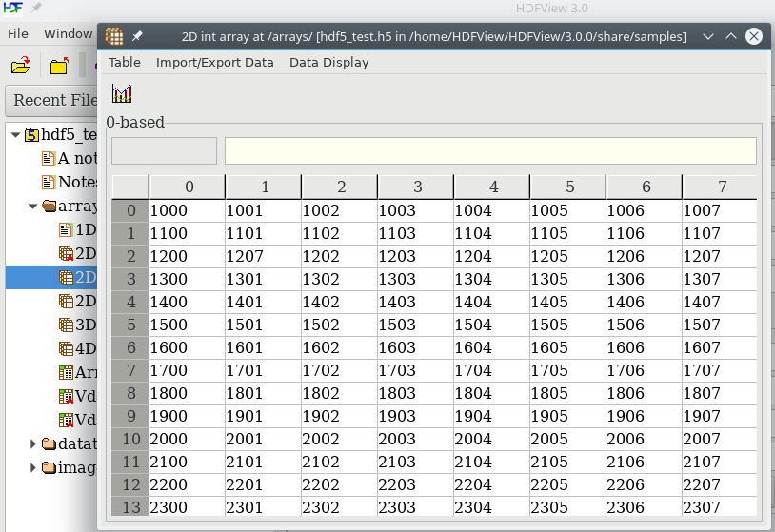Click cell with value 1606
Image resolution: width=775 pixels, height=532 pixels.
[x=644, y=347]
